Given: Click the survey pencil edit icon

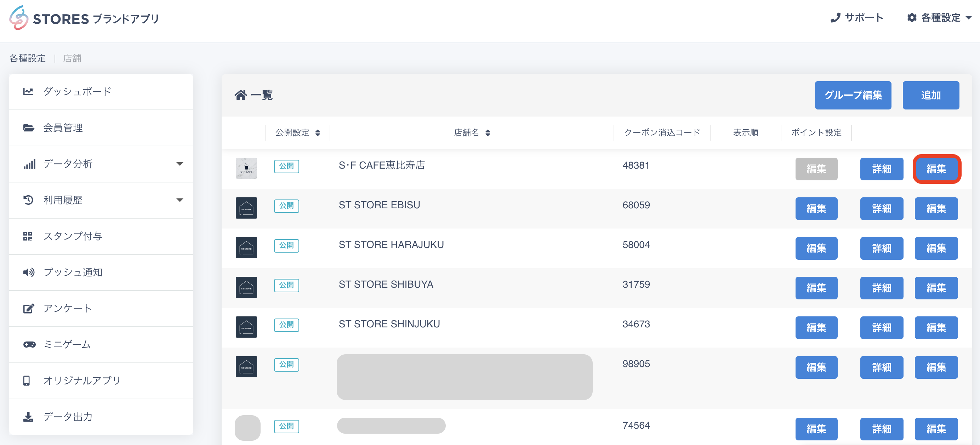Looking at the screenshot, I should click(29, 308).
